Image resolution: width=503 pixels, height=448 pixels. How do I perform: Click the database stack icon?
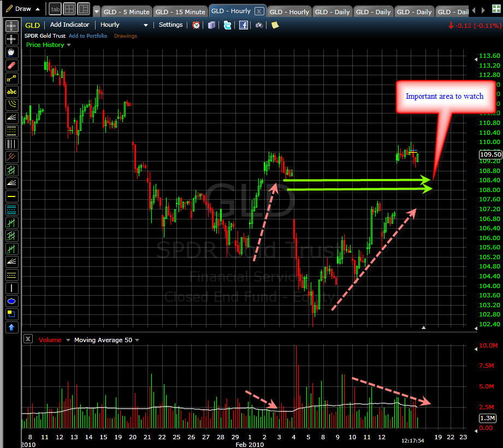tap(211, 25)
